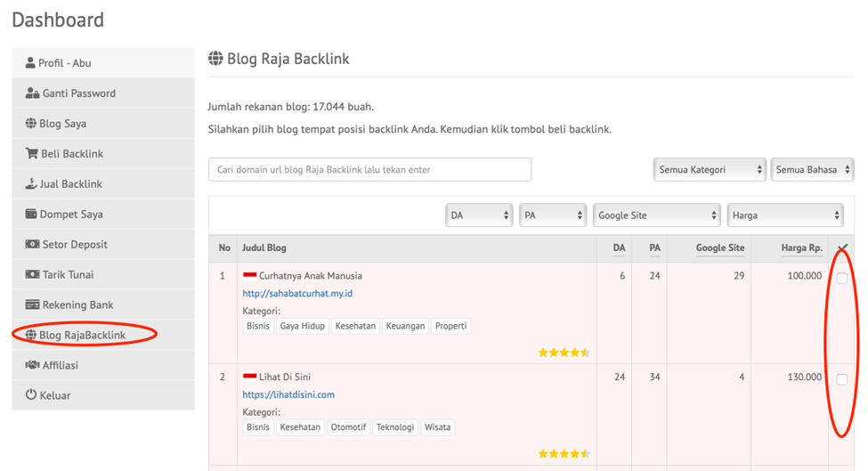This screenshot has height=471, width=868.
Task: Open the Semua Bahasa dropdown
Action: tap(812, 170)
